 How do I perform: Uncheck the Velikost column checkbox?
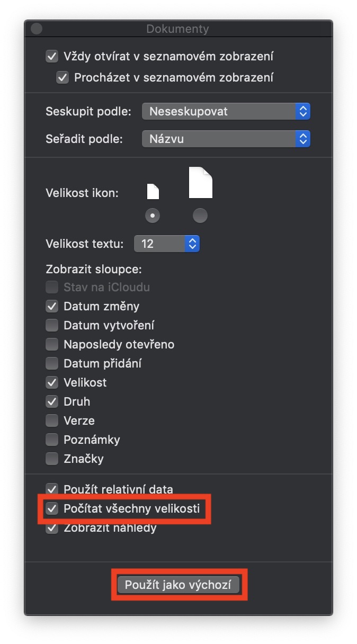(x=52, y=382)
